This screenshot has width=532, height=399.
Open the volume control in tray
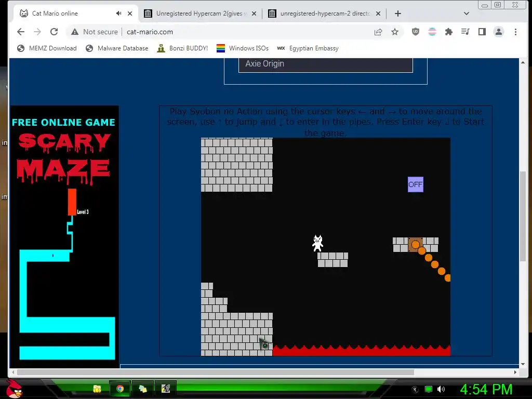(x=441, y=389)
